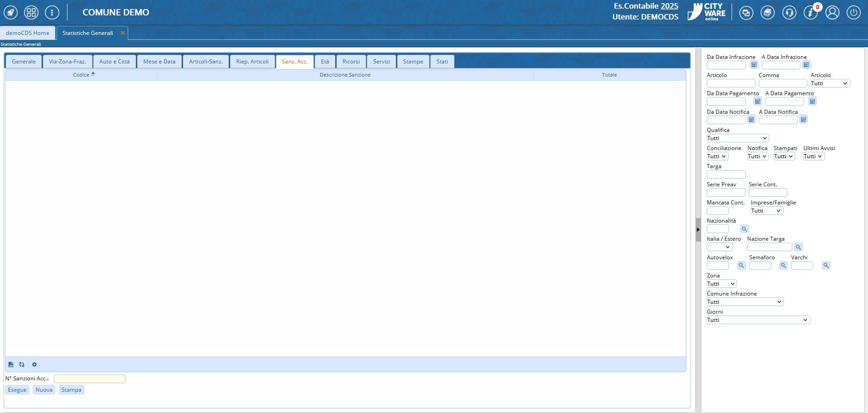The height and width of the screenshot is (413, 868).
Task: Click the power logout icon
Action: [854, 13]
